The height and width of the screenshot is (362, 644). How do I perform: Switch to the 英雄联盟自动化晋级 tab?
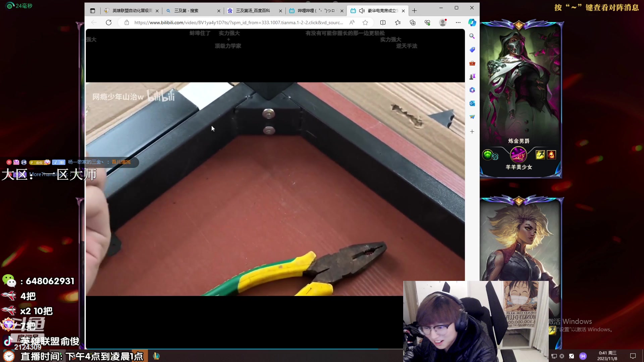[x=132, y=11]
